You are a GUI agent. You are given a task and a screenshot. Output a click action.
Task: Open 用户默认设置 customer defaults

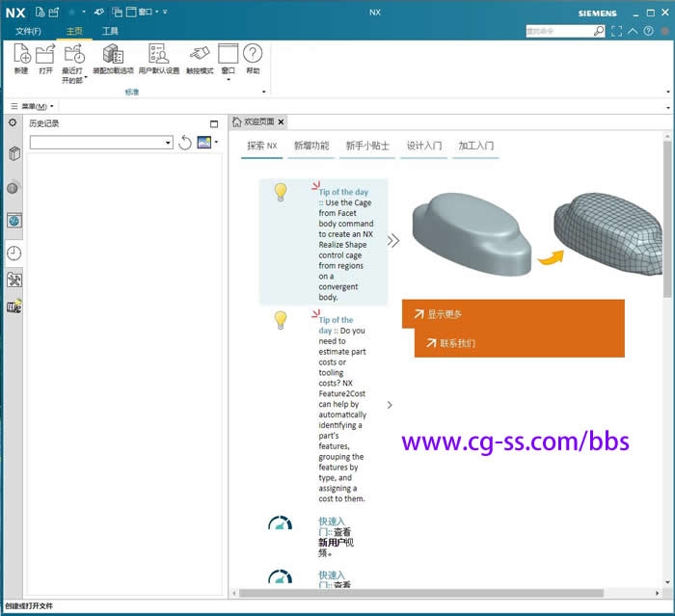(159, 57)
